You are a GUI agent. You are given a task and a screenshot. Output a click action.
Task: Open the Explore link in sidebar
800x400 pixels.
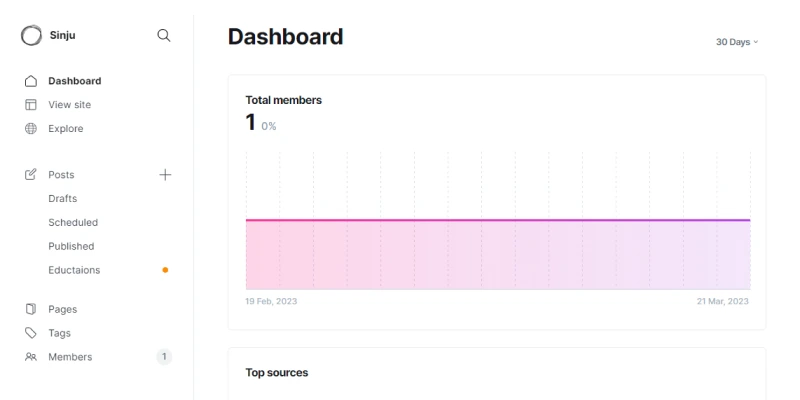66,129
